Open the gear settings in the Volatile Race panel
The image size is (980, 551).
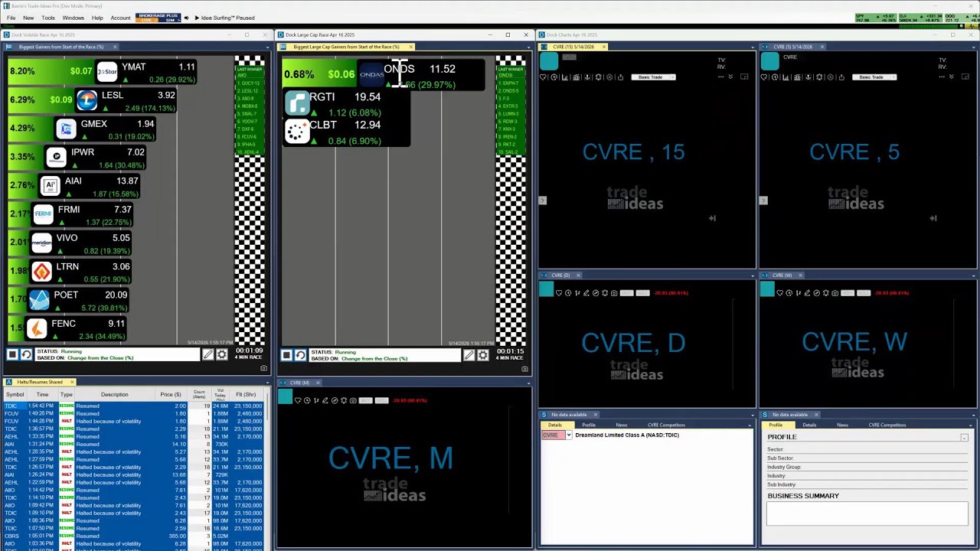pyautogui.click(x=221, y=354)
